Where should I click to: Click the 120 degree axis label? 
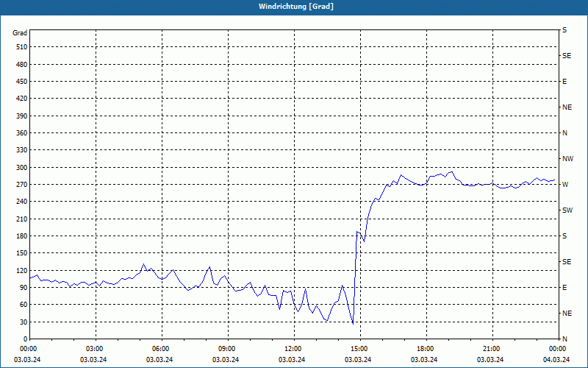(x=22, y=270)
